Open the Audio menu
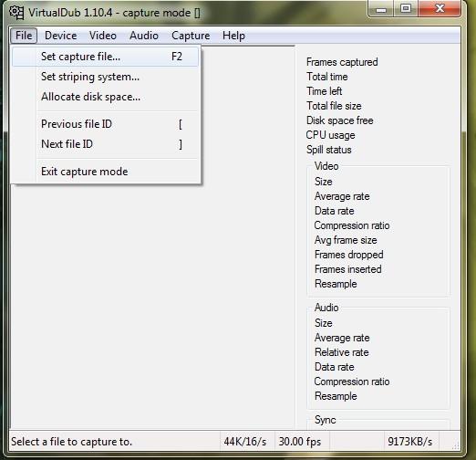The image size is (476, 460). coord(144,36)
